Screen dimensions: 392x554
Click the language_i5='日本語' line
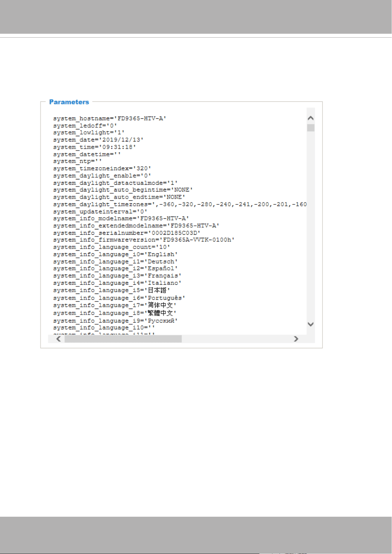coord(112,290)
